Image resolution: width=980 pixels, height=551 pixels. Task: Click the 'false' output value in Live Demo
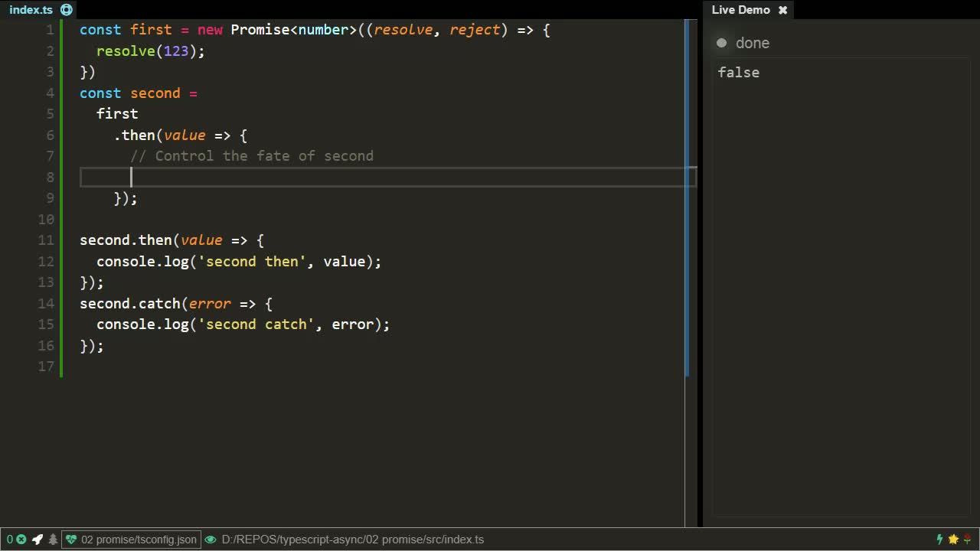click(739, 73)
